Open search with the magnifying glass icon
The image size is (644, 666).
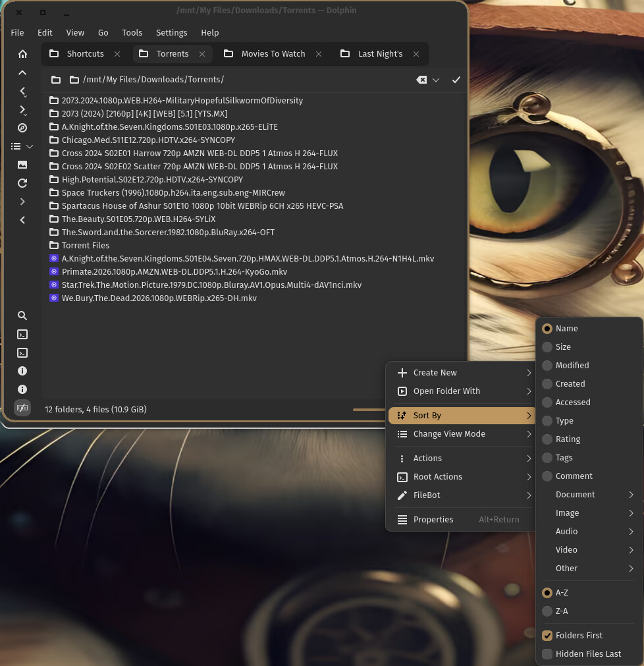(22, 316)
